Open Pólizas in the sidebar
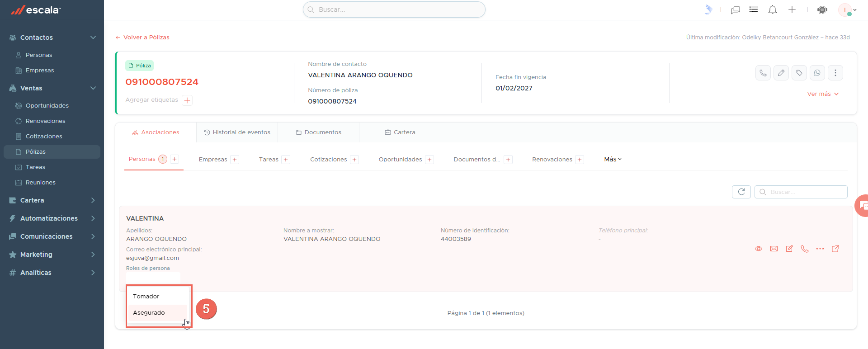This screenshot has height=349, width=868. pyautogui.click(x=52, y=152)
